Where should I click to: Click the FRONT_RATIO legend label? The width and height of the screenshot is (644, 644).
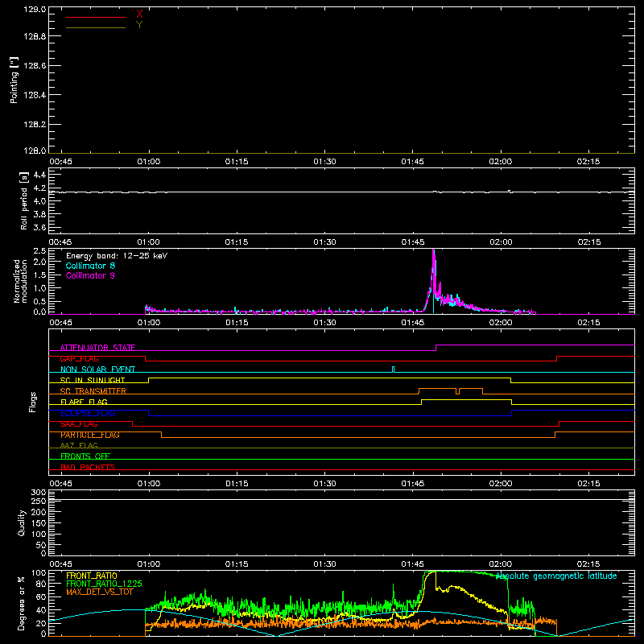92,576
